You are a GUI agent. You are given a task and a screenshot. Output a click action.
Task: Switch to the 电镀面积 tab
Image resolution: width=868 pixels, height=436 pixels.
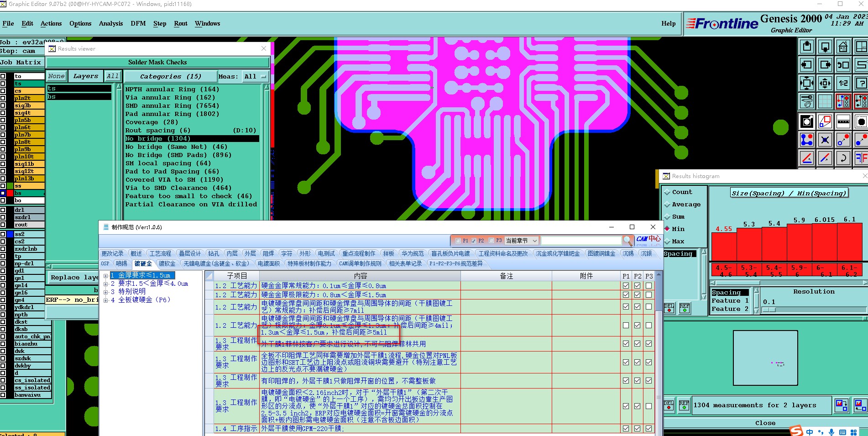[269, 263]
